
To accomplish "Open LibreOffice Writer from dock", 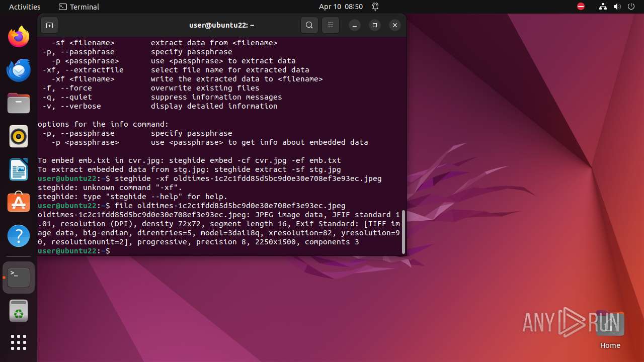I will point(19,169).
